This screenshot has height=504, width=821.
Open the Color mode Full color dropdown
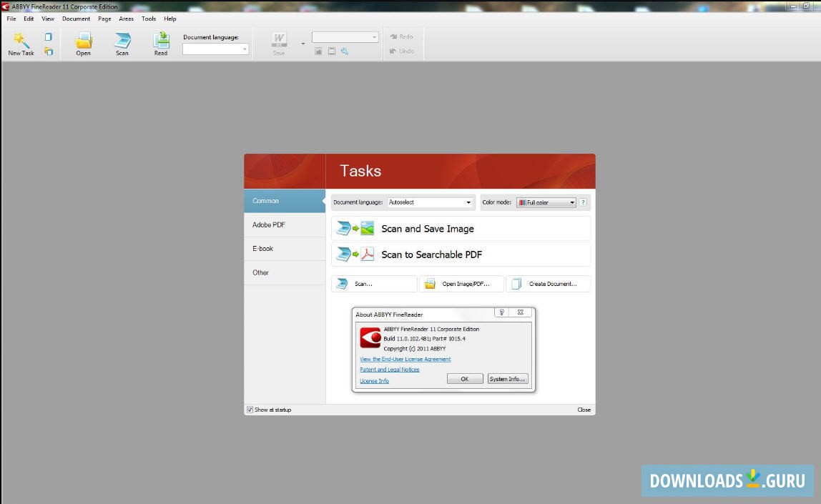click(546, 202)
